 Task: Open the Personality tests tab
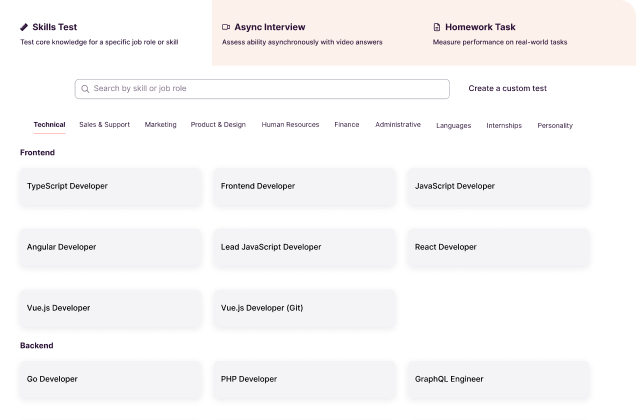[x=555, y=126]
